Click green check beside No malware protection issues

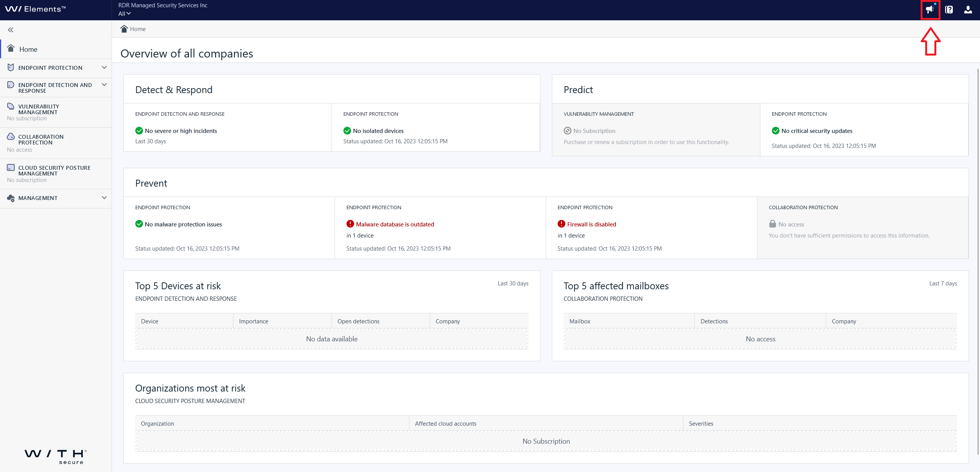pos(139,224)
